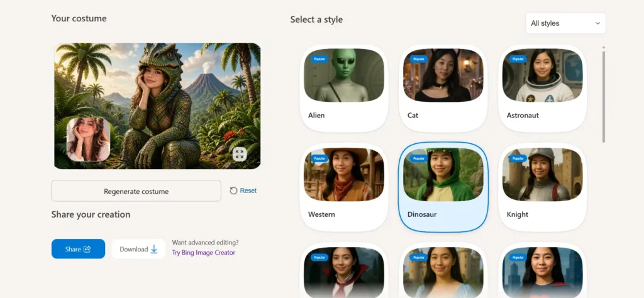Click the original photo thumbnail inset
The height and width of the screenshot is (298, 644).
pos(88,140)
